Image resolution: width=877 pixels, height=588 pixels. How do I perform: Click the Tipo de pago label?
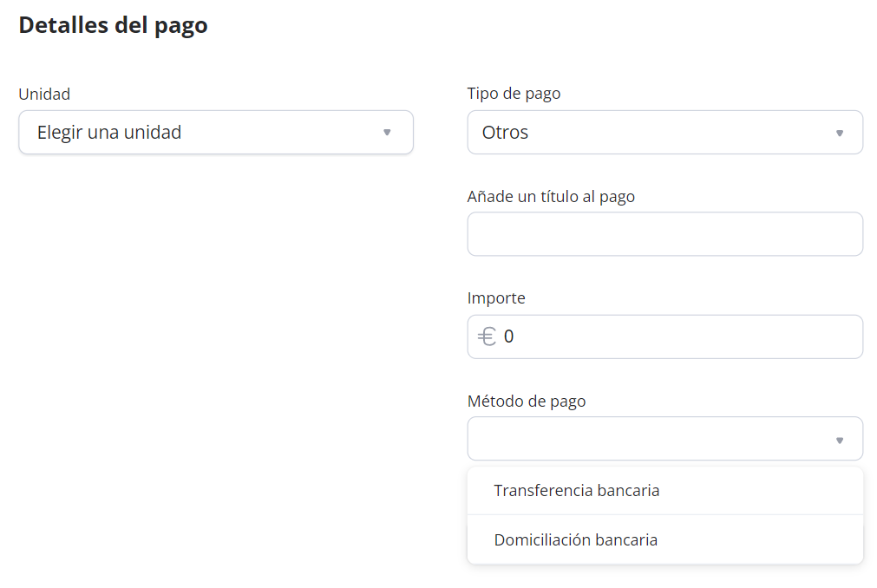tap(514, 94)
